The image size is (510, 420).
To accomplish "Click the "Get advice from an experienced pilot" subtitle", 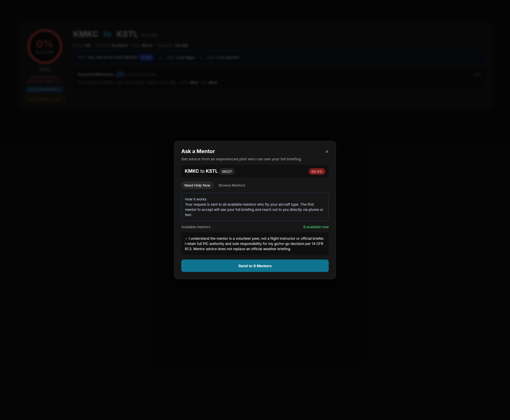I will pos(241,159).
